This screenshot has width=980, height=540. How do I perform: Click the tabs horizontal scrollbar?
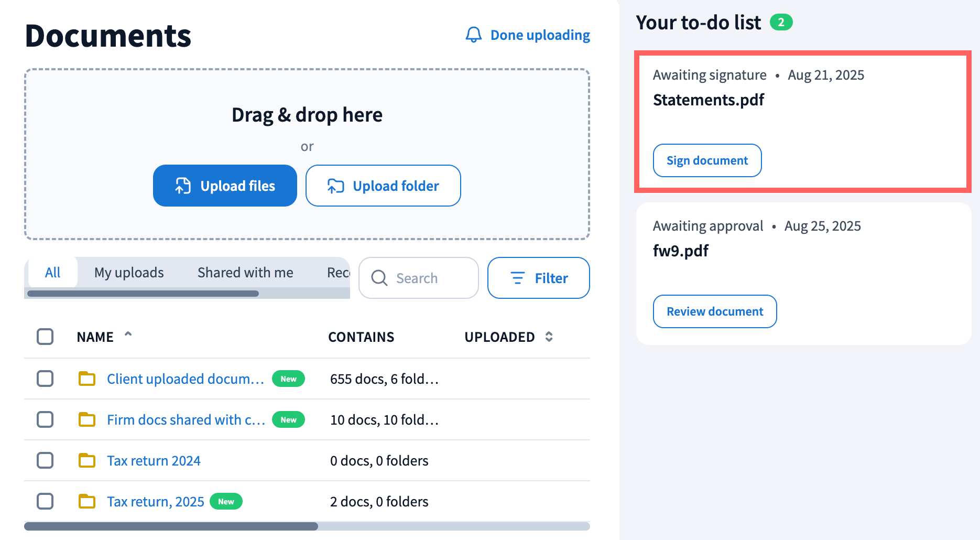click(x=143, y=294)
